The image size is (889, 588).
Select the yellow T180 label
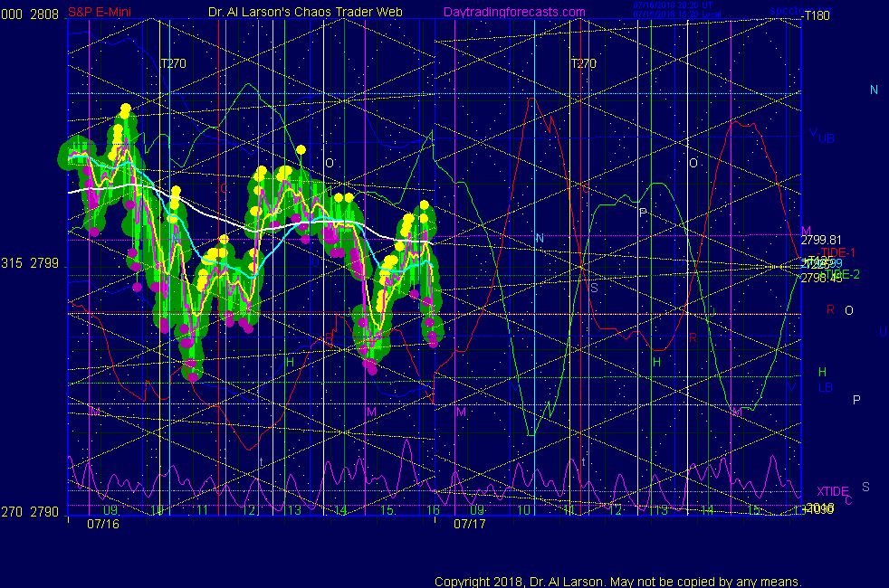(817, 16)
